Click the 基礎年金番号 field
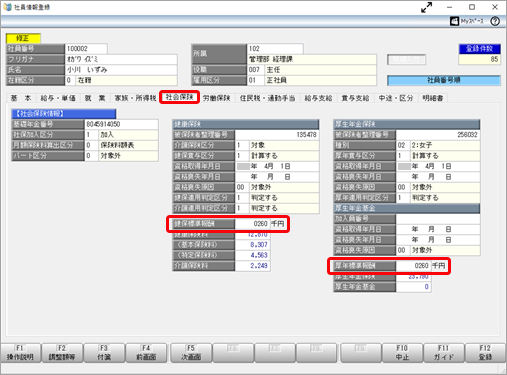 coord(121,124)
